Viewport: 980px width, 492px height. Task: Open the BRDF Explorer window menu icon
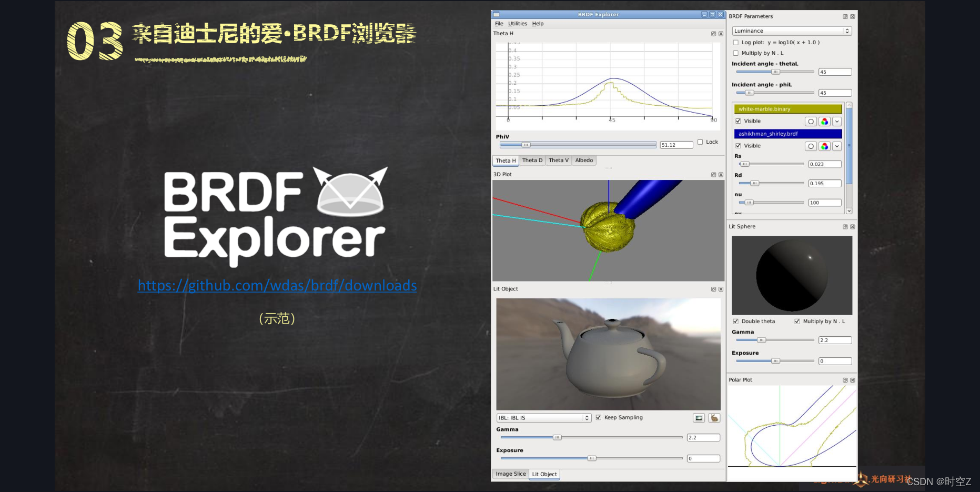tap(496, 15)
